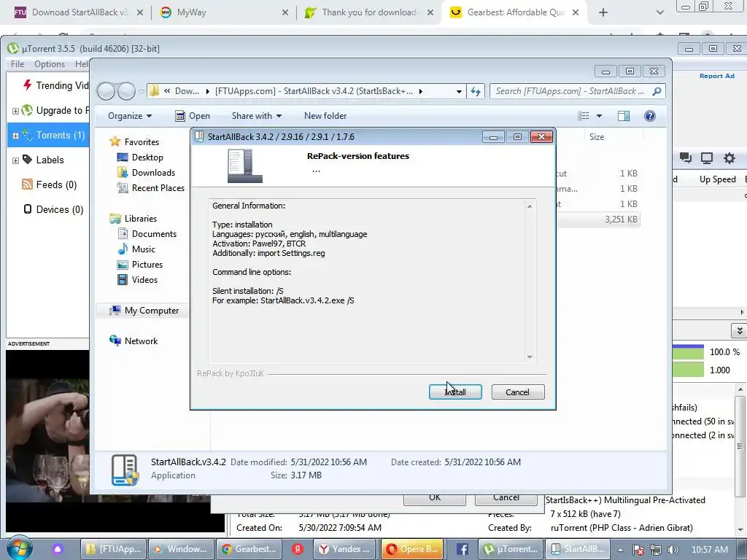Open the view options dropdown arrow

pyautogui.click(x=599, y=116)
